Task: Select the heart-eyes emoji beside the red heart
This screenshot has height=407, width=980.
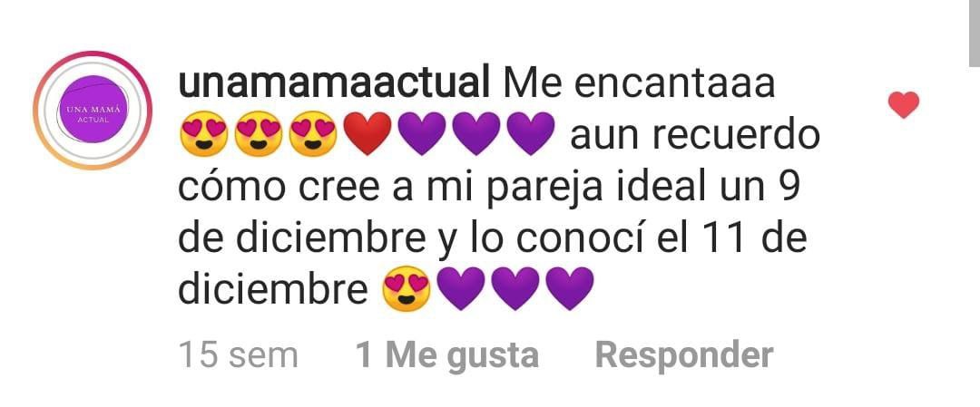Action: [313, 133]
